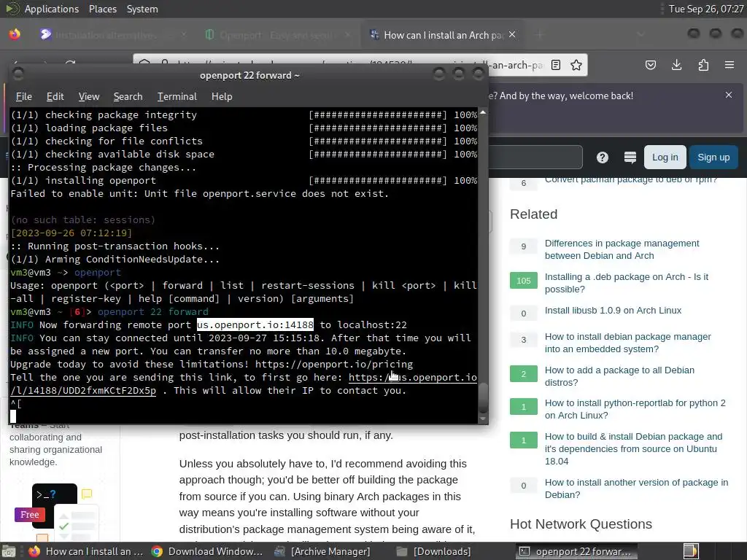Screen dimensions: 747x560
Task: Click the openport.io/pricing URL in terminal
Action: point(334,365)
